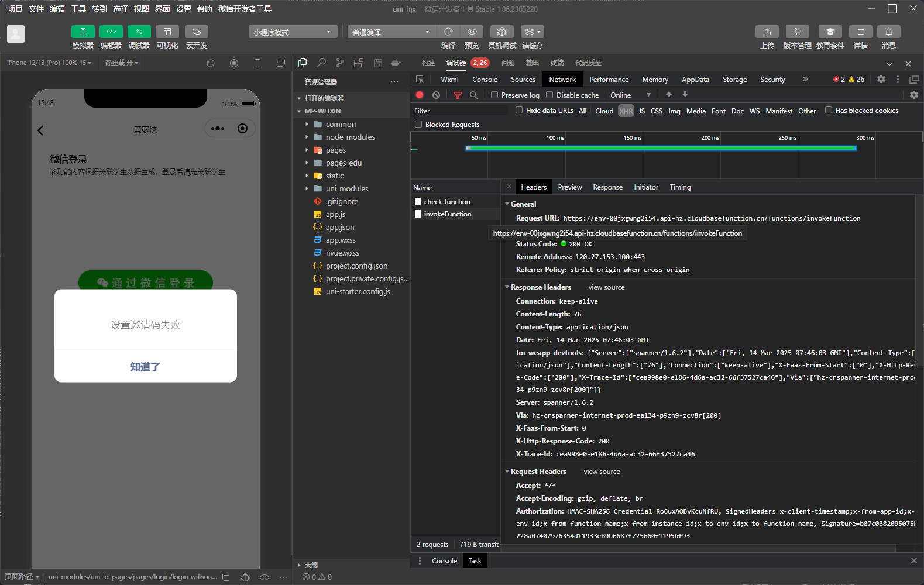This screenshot has width=924, height=585.
Task: Switch to the AppData tab
Action: 695,79
